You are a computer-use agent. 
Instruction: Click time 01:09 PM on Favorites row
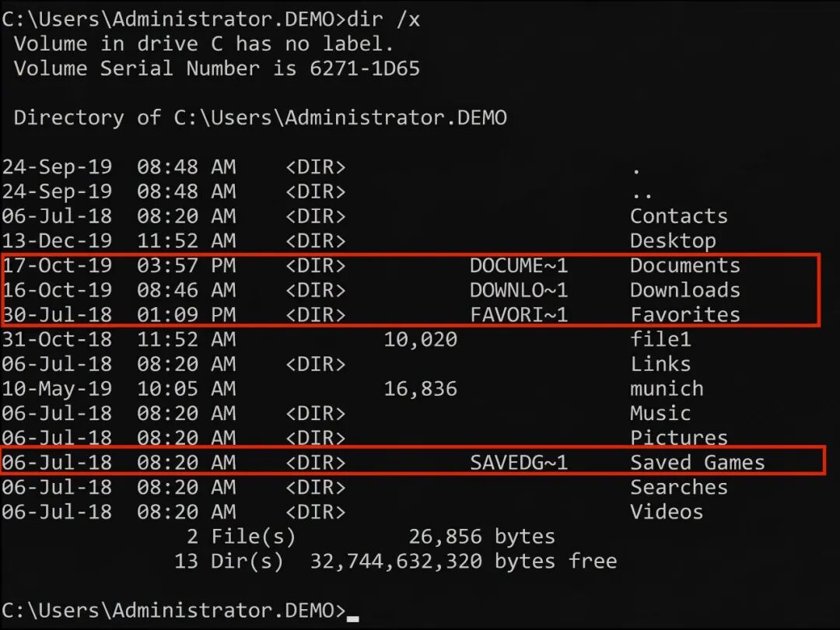click(x=187, y=315)
